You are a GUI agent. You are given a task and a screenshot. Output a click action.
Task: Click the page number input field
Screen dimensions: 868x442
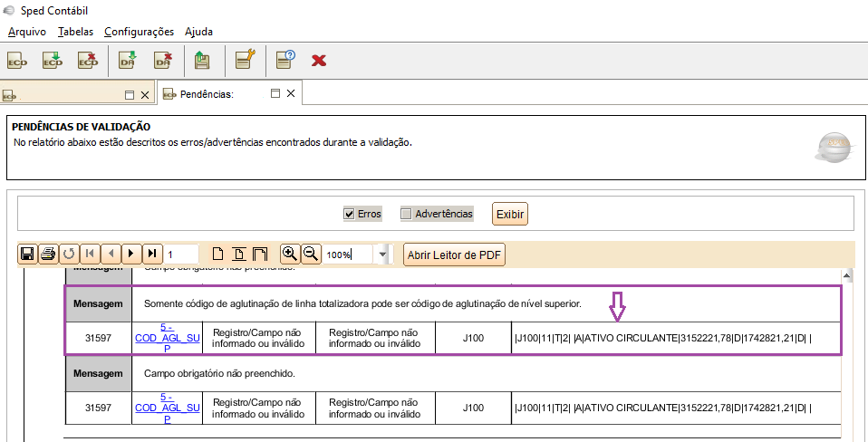181,255
